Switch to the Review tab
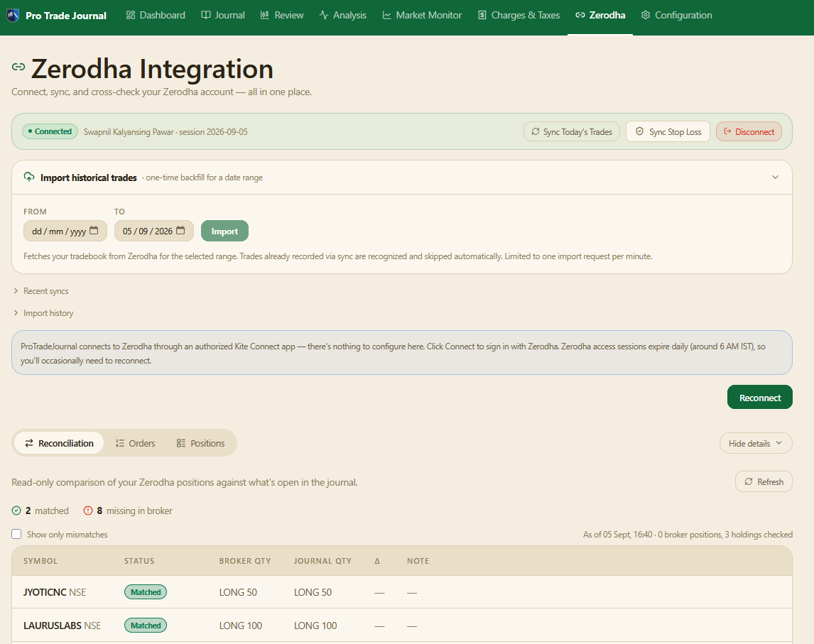814x644 pixels. pyautogui.click(x=282, y=15)
